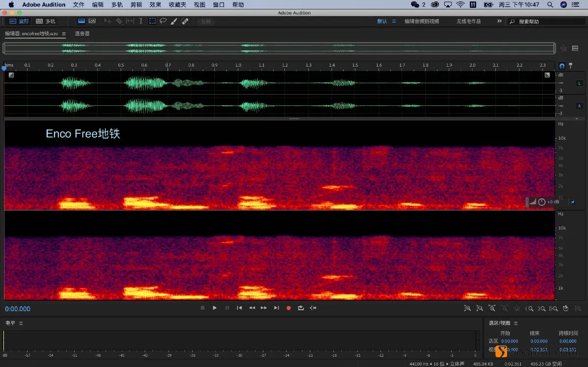The image size is (588, 367).
Task: Open the editor panel menu for encofree地铁.wav
Action: point(64,34)
